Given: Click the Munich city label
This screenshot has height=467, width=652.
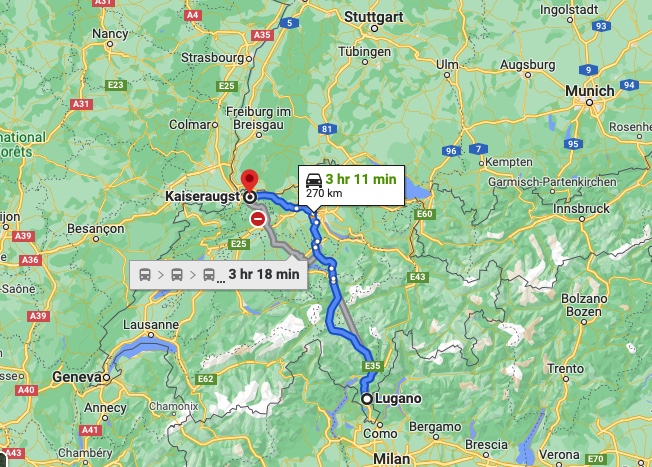Looking at the screenshot, I should coord(590,90).
